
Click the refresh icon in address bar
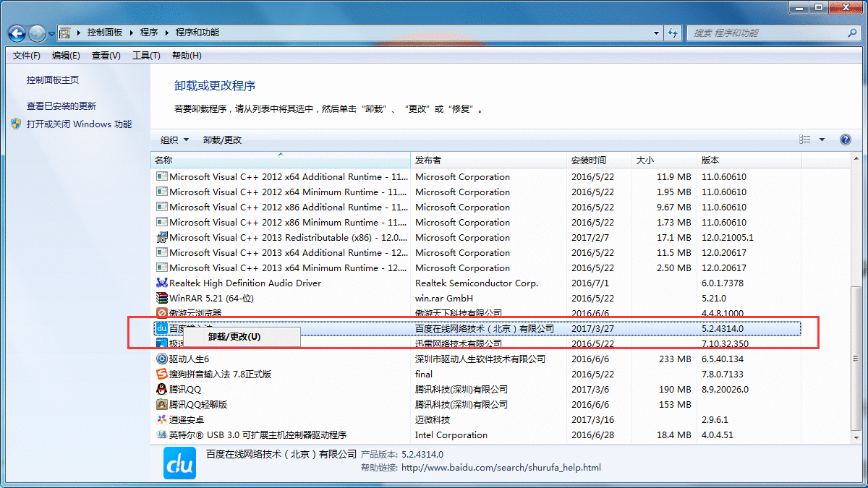pos(673,33)
